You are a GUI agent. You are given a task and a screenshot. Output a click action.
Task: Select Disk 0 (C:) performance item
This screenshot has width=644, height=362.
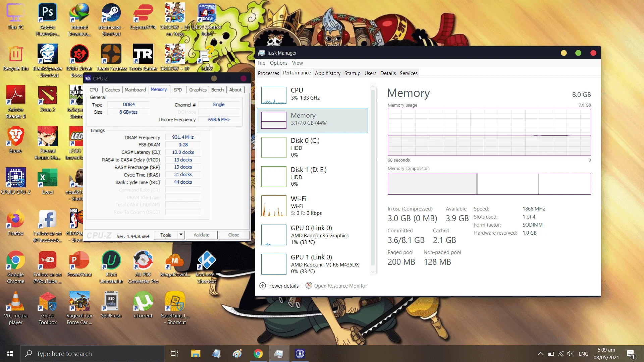coord(312,147)
